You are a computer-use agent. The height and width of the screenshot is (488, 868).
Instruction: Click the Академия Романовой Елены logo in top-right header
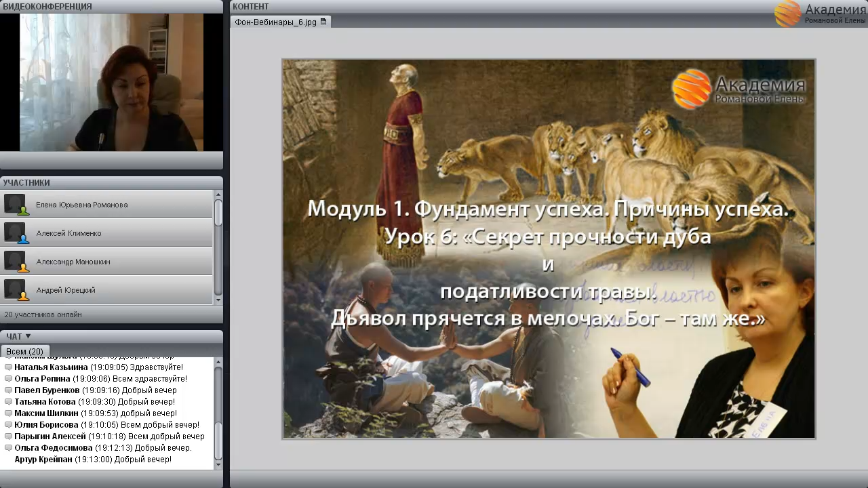pos(820,13)
